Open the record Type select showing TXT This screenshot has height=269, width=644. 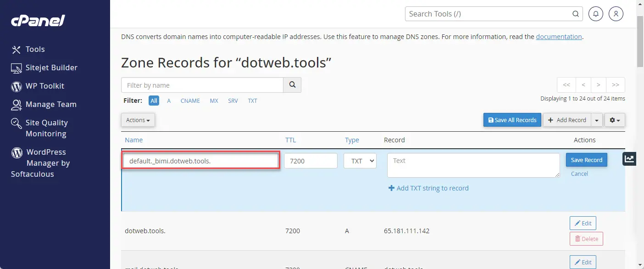(360, 161)
